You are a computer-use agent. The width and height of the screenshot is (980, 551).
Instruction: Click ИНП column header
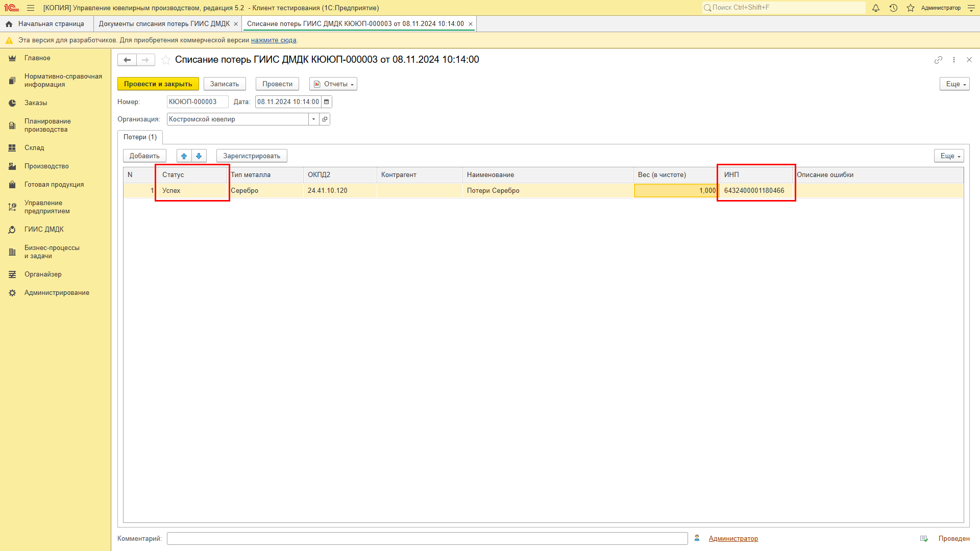(x=756, y=175)
